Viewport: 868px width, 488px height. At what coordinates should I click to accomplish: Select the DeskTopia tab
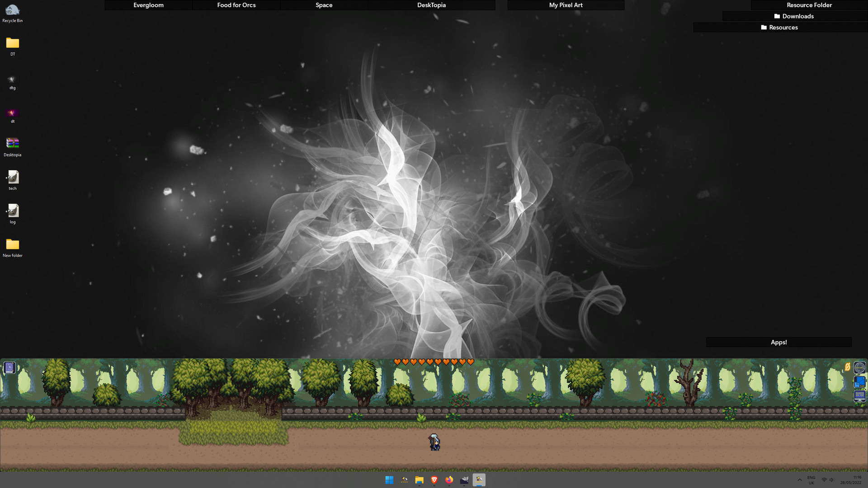click(x=431, y=5)
